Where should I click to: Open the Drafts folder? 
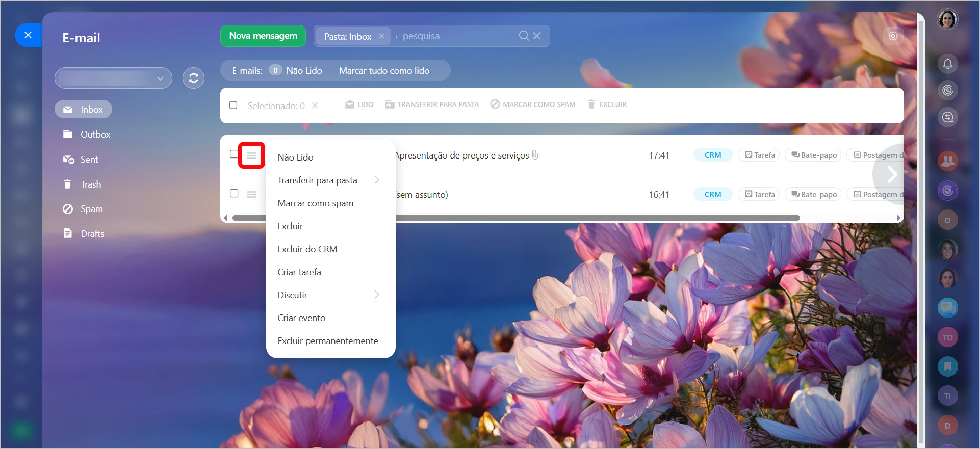click(84, 233)
